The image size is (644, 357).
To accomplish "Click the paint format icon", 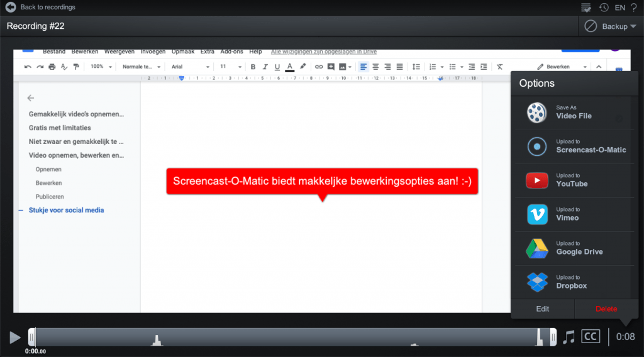I will point(76,67).
